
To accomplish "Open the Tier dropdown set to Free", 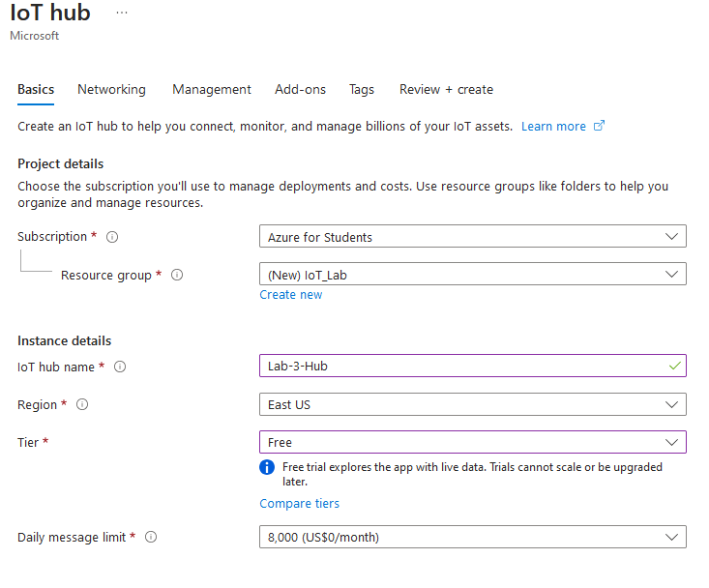I will 472,442.
